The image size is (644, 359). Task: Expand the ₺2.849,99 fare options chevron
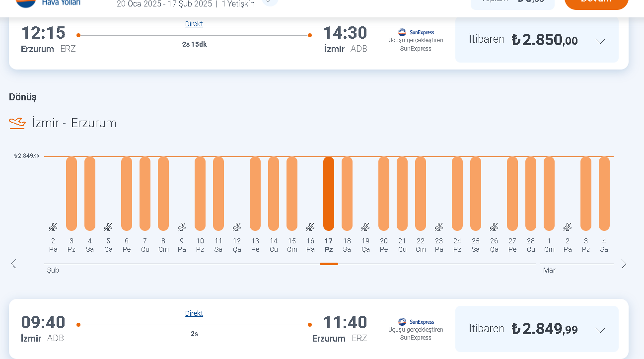coord(600,330)
